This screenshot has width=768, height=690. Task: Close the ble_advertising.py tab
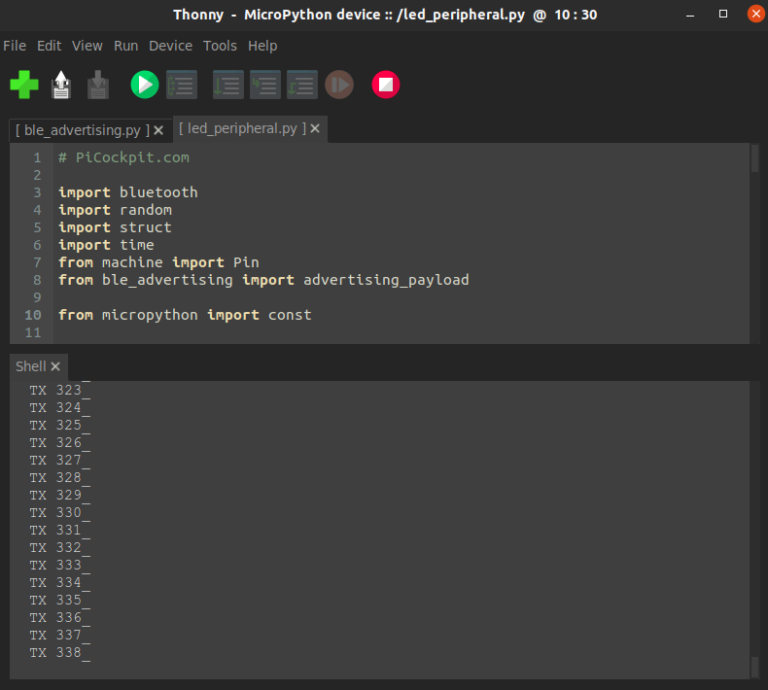158,130
